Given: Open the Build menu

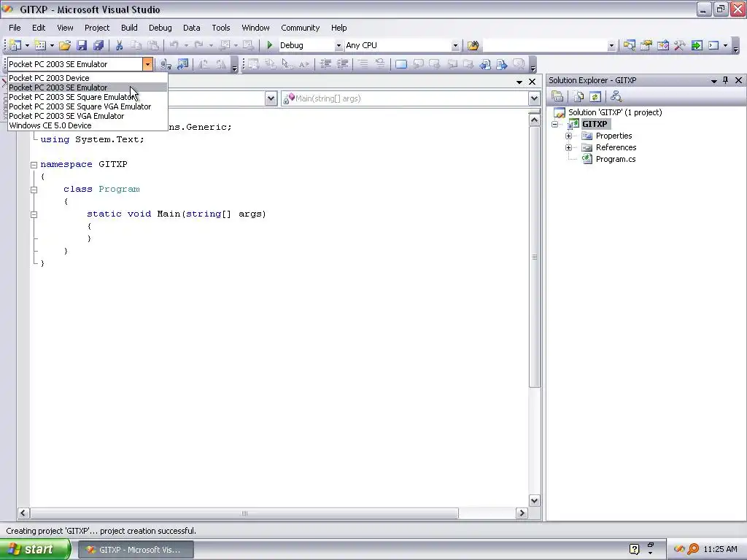Looking at the screenshot, I should tap(129, 28).
